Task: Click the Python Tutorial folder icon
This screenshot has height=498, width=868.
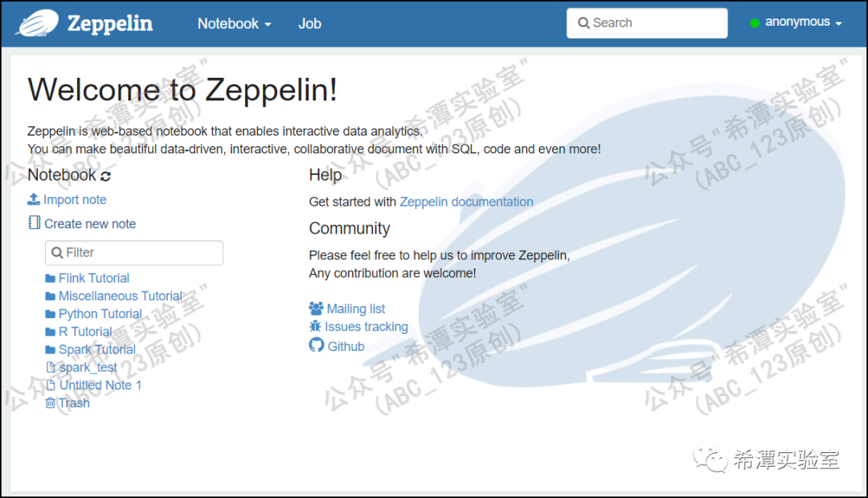Action: 51,314
